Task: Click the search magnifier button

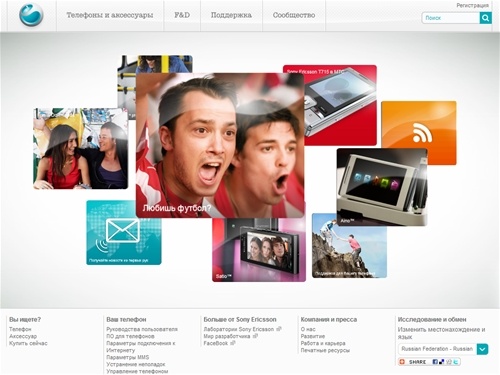Action: pyautogui.click(x=485, y=18)
